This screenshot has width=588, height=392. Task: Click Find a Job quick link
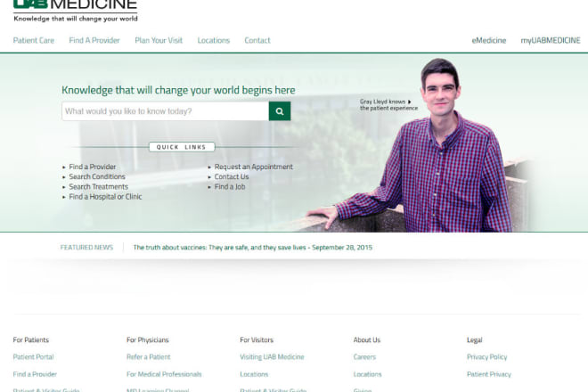pyautogui.click(x=230, y=187)
